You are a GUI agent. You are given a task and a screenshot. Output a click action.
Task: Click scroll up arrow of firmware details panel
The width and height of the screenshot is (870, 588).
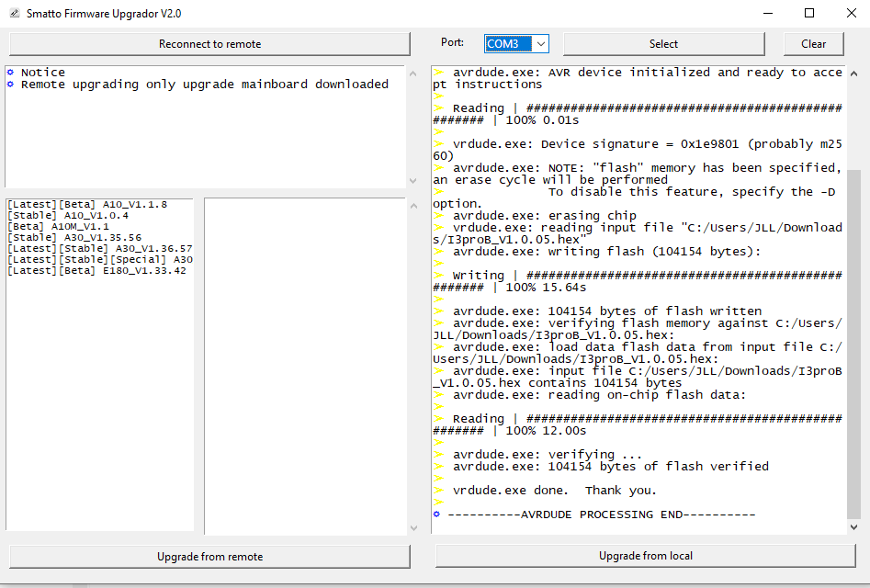413,206
